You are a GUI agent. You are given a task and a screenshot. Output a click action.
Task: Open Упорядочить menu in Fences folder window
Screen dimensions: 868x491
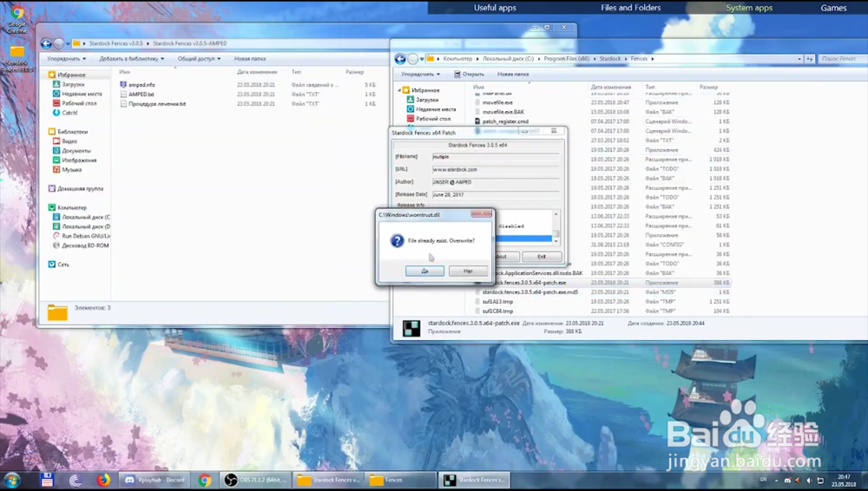[x=420, y=75]
